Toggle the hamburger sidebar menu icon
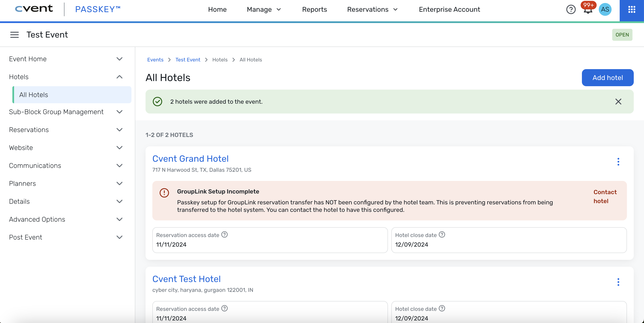Screen dimensions: 644x323 (15, 35)
